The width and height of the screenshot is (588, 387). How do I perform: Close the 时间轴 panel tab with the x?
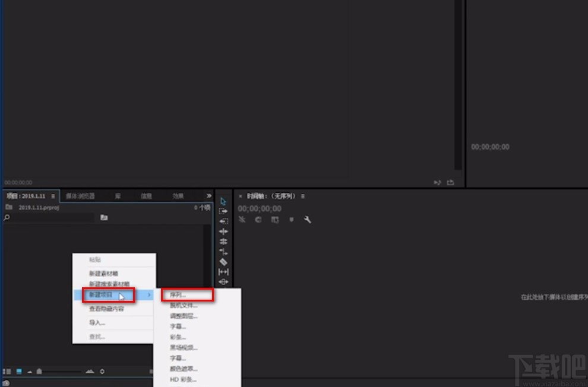pyautogui.click(x=241, y=196)
